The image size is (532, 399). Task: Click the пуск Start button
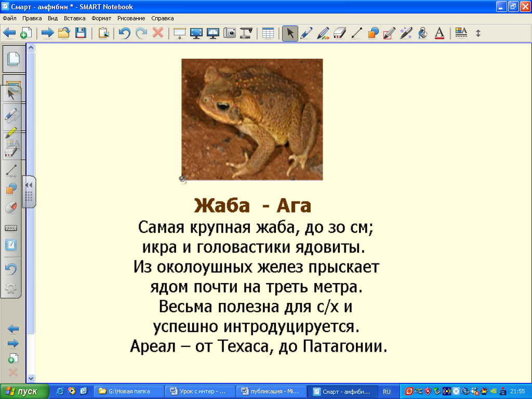pos(24,391)
